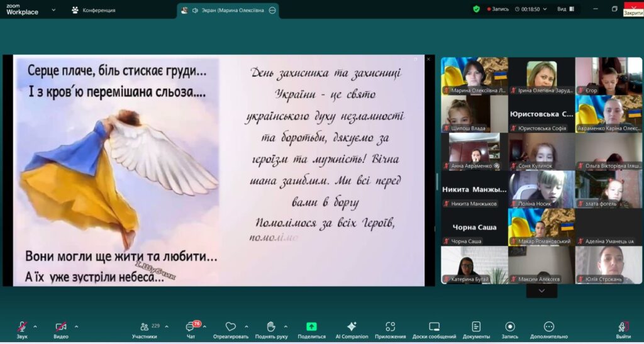Toggle recording with the Запись toolbar button
The width and height of the screenshot is (644, 344).
pyautogui.click(x=510, y=327)
